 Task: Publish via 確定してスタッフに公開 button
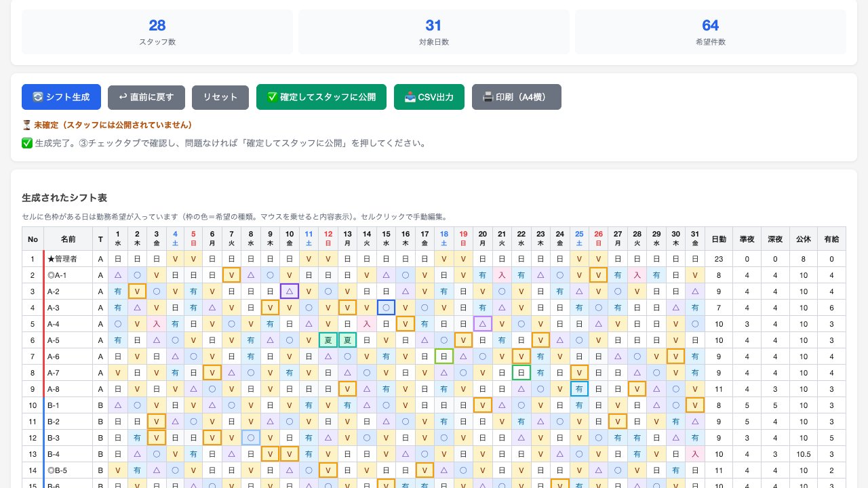[x=321, y=97]
